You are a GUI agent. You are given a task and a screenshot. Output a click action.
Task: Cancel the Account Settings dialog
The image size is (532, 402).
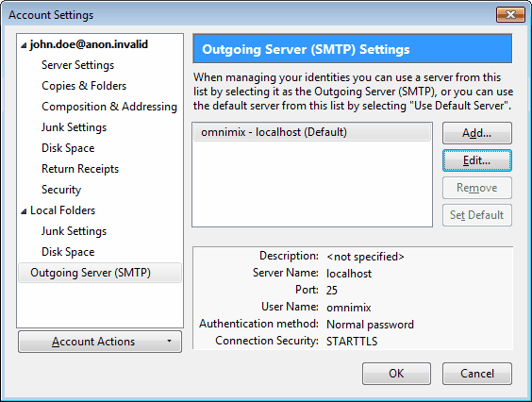(476, 374)
